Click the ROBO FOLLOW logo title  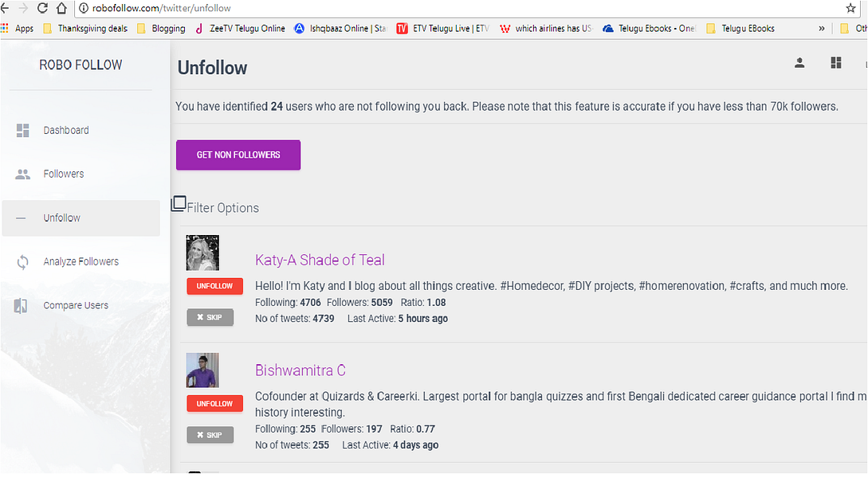(81, 65)
